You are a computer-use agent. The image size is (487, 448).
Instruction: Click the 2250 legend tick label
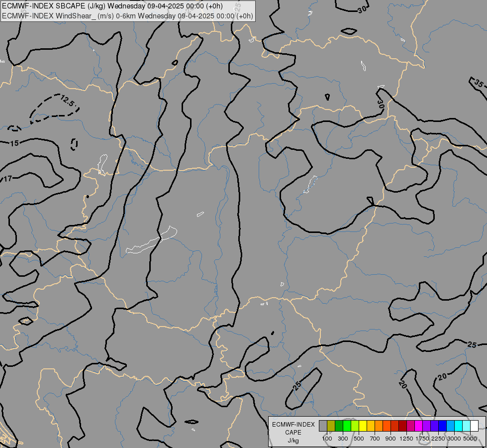[x=438, y=439]
